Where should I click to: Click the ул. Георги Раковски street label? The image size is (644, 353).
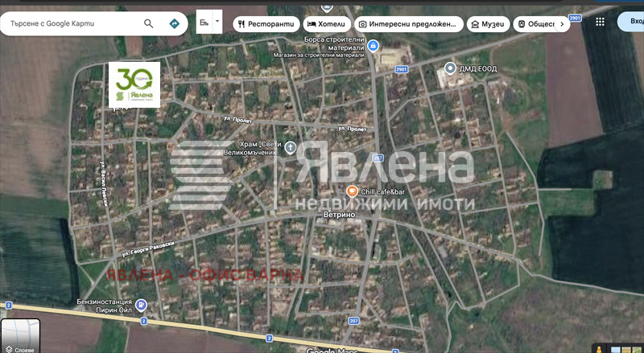148,249
